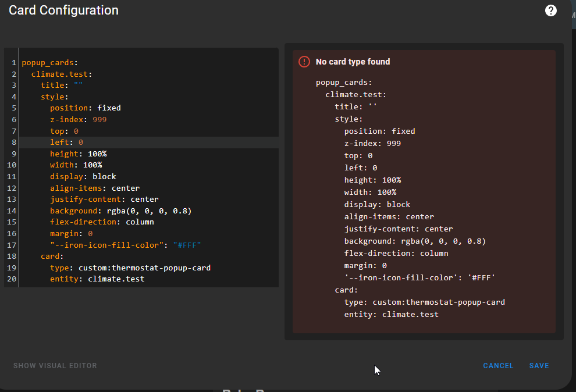Screen dimensions: 576x392
Task: Click editor line 'title: ""'
Action: (62, 85)
